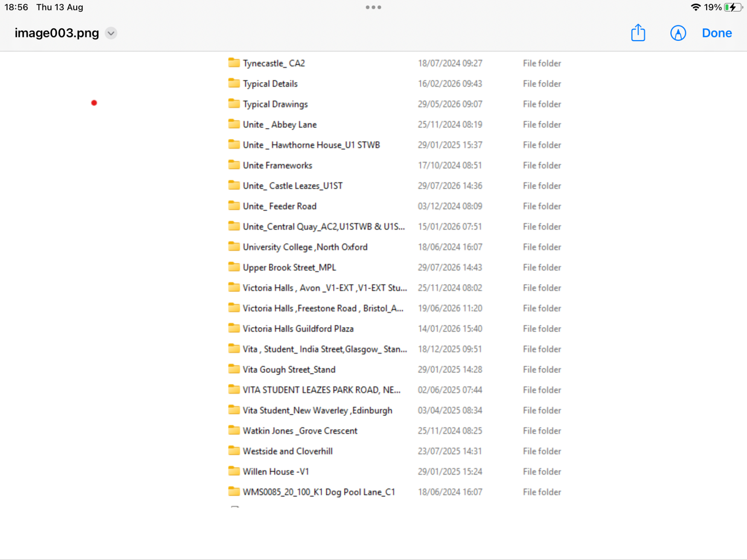Click the date 16/02/2026 09:43
747x560 pixels.
point(450,84)
